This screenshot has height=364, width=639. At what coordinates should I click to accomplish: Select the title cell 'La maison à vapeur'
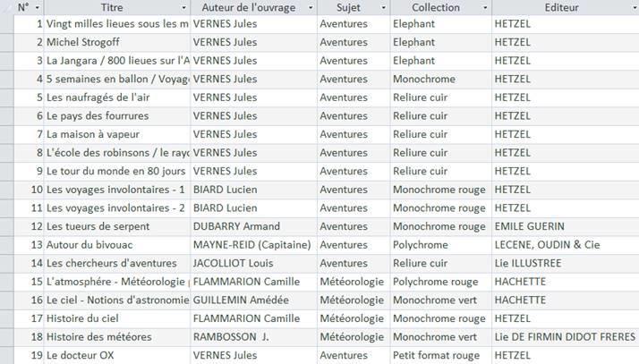(x=117, y=134)
